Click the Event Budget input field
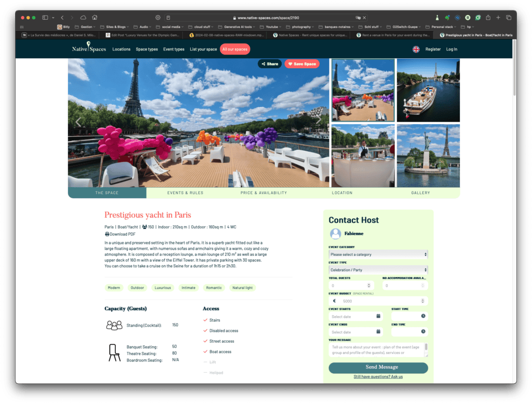 (378, 301)
